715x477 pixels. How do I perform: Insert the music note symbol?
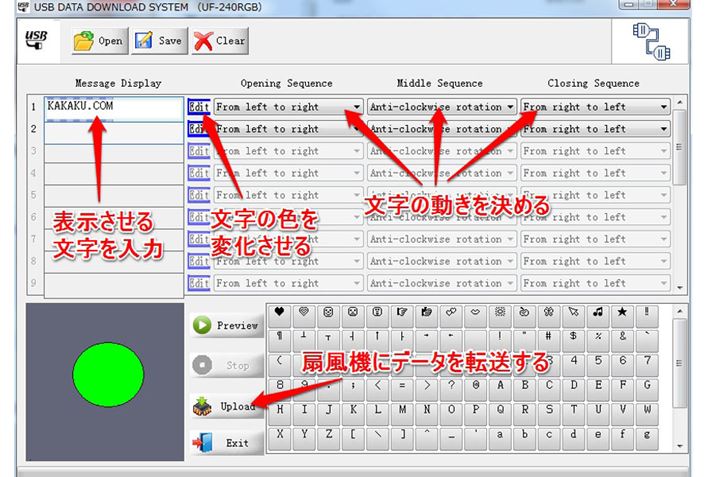(599, 312)
